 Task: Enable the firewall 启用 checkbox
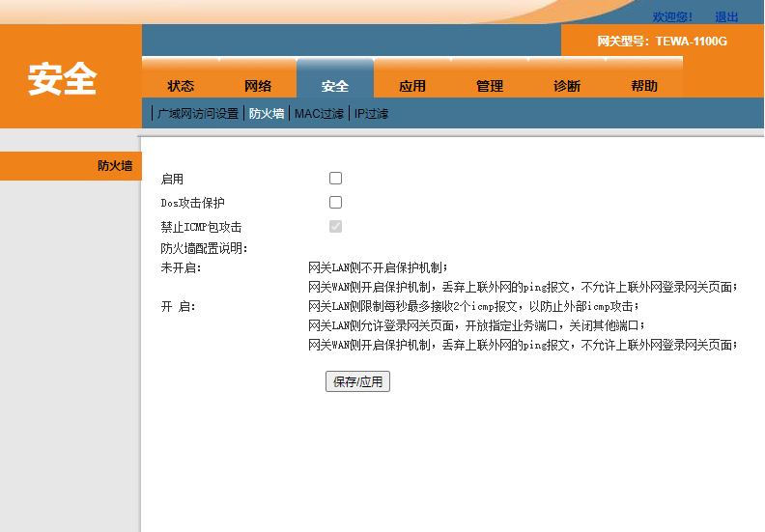335,179
